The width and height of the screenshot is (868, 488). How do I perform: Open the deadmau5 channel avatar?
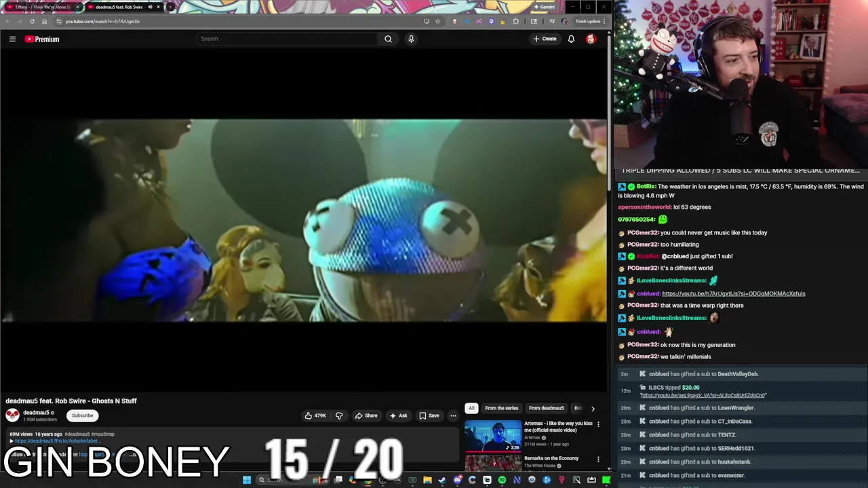coord(12,415)
